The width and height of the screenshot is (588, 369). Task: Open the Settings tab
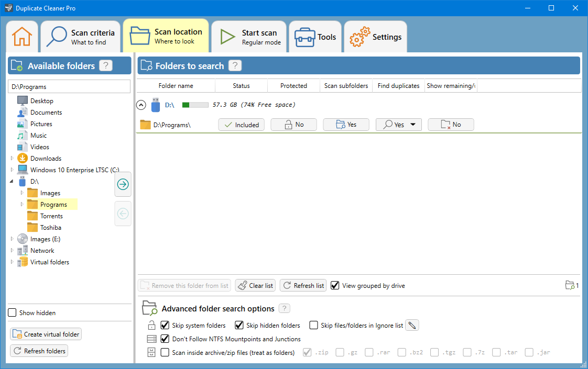(375, 37)
